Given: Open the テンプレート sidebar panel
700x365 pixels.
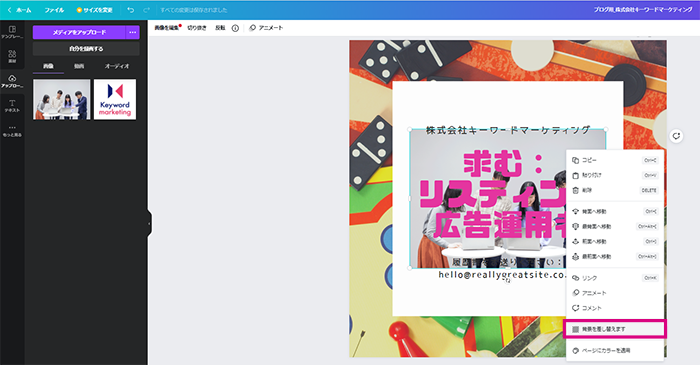Looking at the screenshot, I should click(x=12, y=32).
